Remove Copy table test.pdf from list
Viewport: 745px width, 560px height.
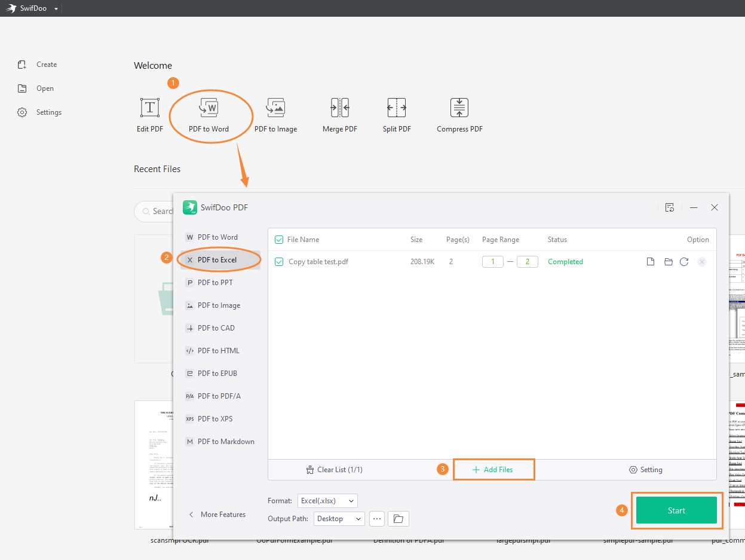(x=702, y=262)
